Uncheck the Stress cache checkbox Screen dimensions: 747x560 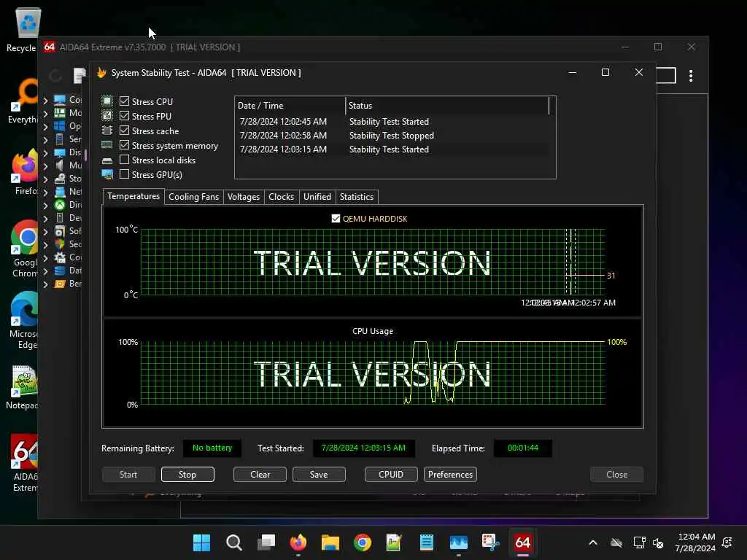tap(124, 131)
